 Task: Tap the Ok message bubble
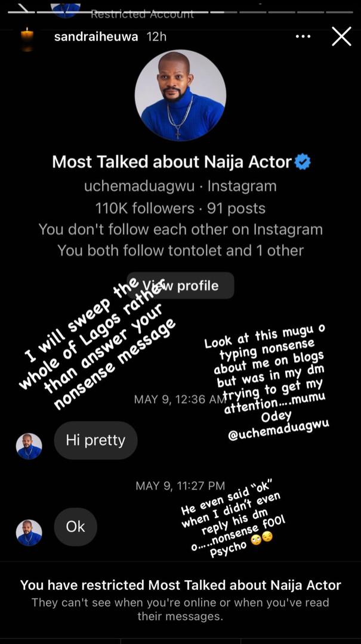(75, 527)
